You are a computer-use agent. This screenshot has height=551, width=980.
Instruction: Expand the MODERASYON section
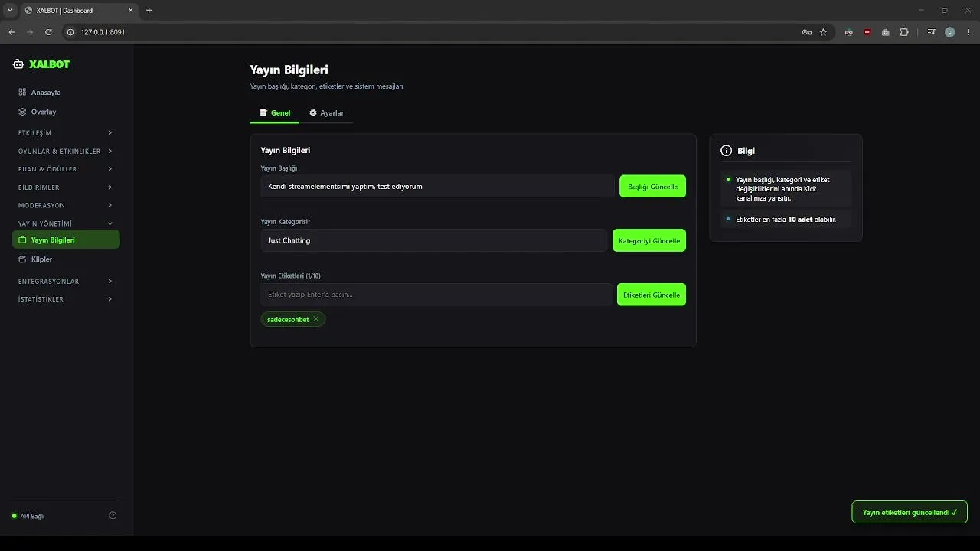coord(66,205)
